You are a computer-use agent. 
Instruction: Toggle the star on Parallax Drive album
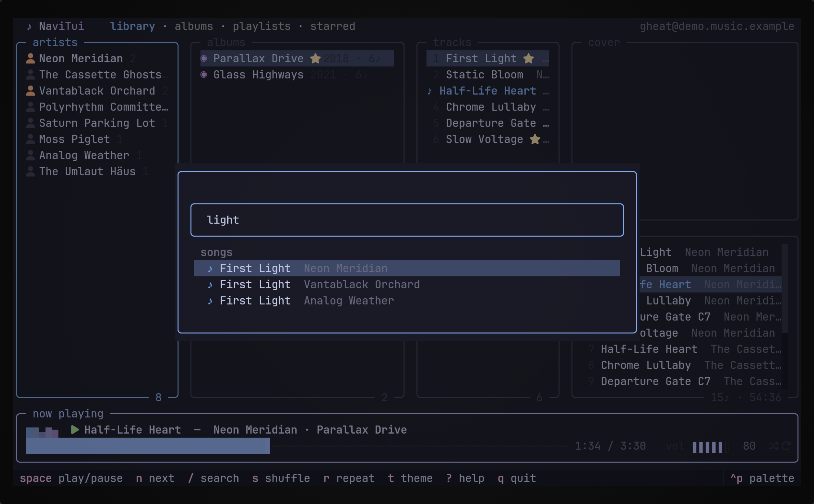tap(315, 58)
